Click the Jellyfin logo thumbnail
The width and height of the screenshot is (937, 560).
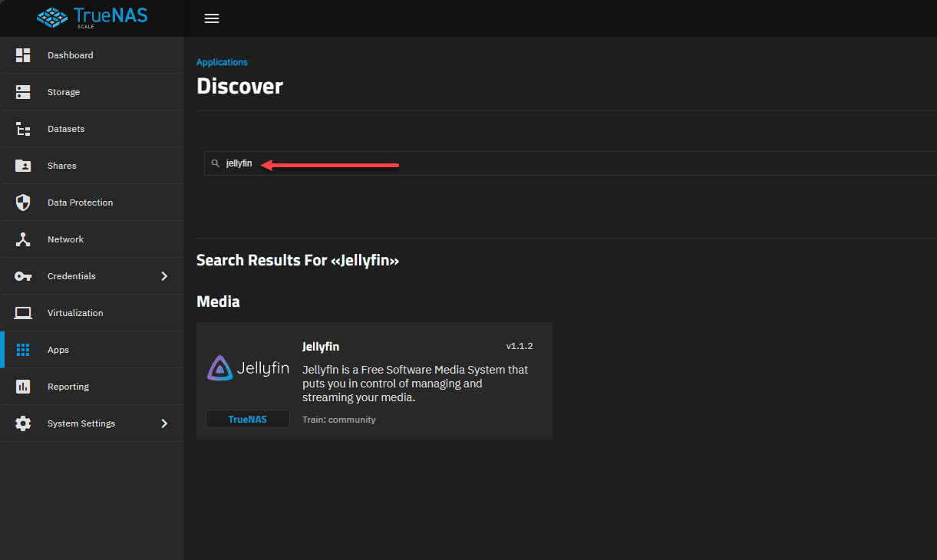pos(248,368)
